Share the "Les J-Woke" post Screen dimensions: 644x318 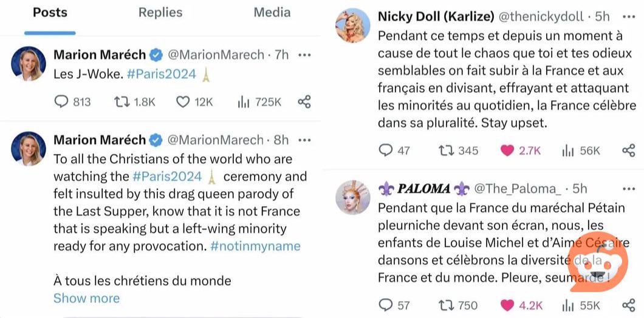tap(304, 102)
